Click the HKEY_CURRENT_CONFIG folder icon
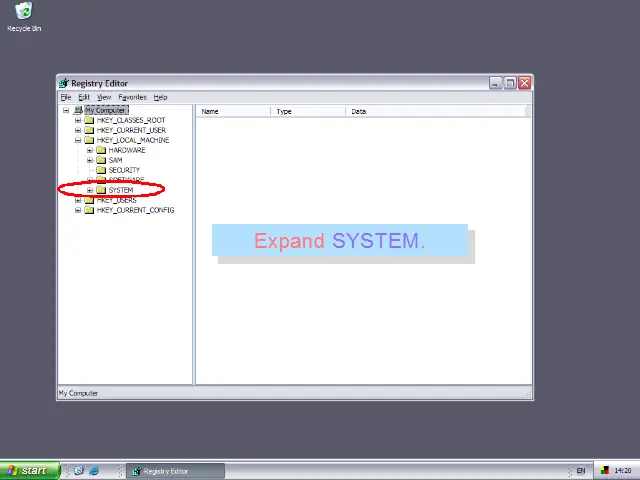640x480 pixels. coord(89,210)
